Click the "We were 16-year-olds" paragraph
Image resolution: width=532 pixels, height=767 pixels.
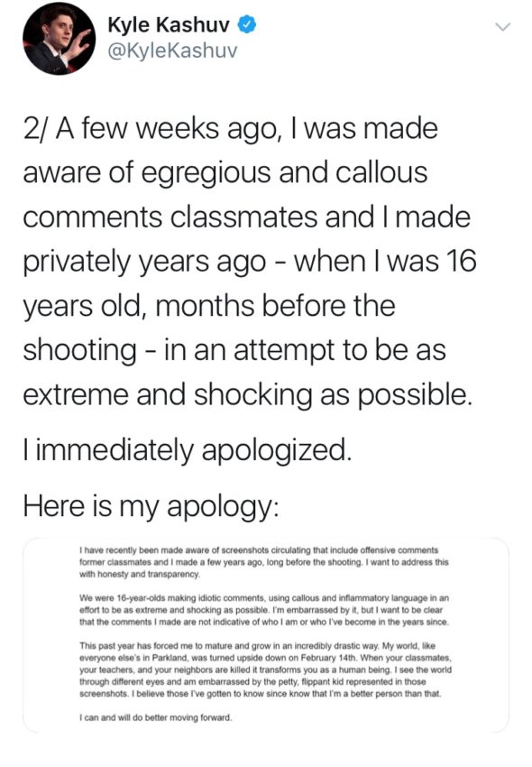click(x=264, y=610)
